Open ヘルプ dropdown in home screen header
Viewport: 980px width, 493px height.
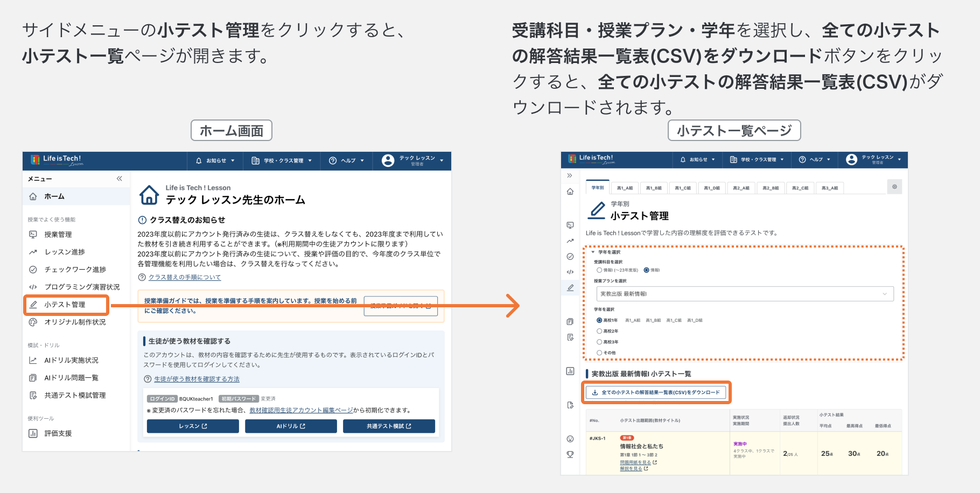click(x=347, y=160)
